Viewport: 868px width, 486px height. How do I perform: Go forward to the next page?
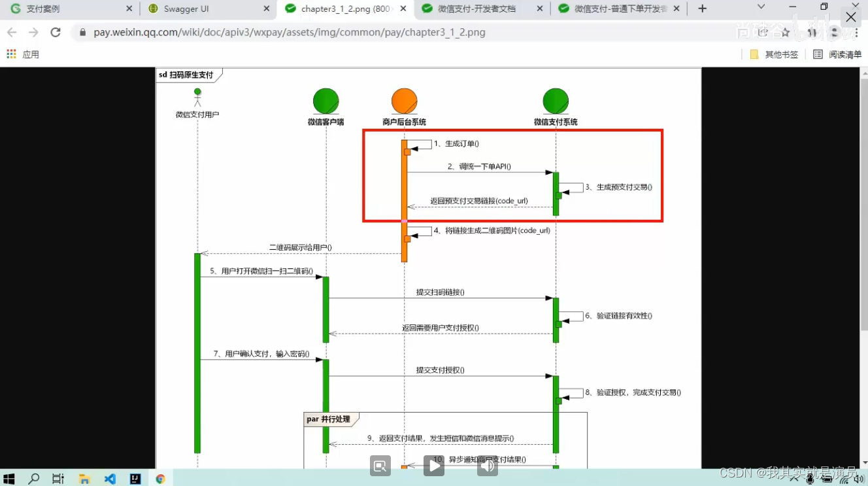point(33,32)
